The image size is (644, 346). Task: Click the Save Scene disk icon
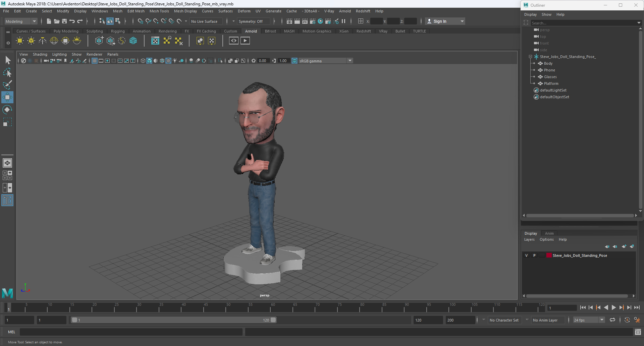[x=64, y=21]
